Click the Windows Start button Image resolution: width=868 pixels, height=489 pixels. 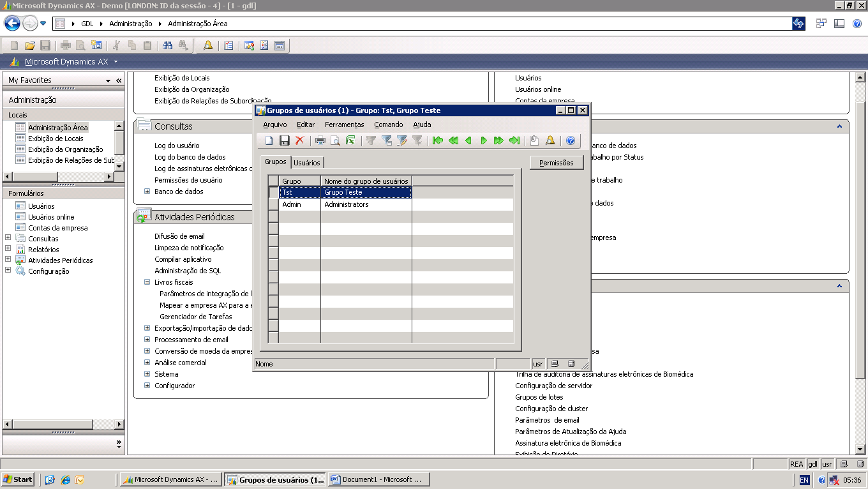(18, 479)
